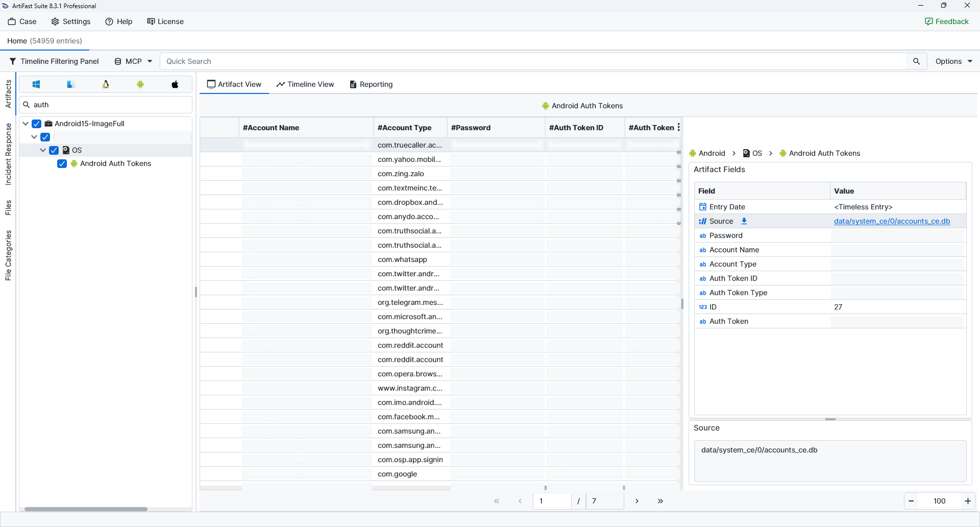Open the Case menu
Viewport: 980px width, 527px height.
click(x=22, y=21)
